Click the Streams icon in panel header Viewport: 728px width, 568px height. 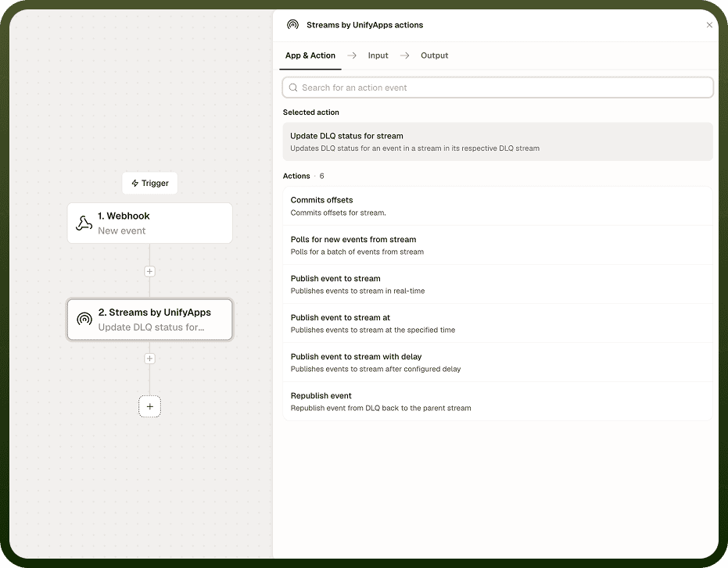(x=292, y=24)
